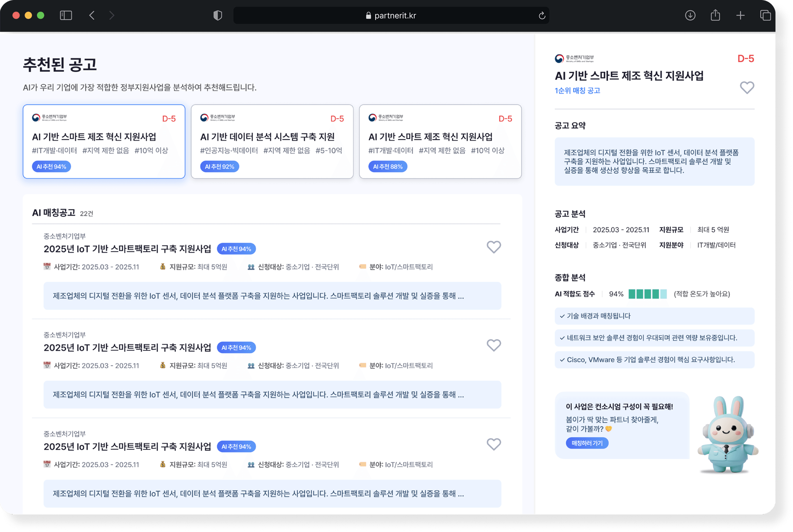793x532 pixels.
Task: Reload the page with refresh icon
Action: click(x=542, y=15)
